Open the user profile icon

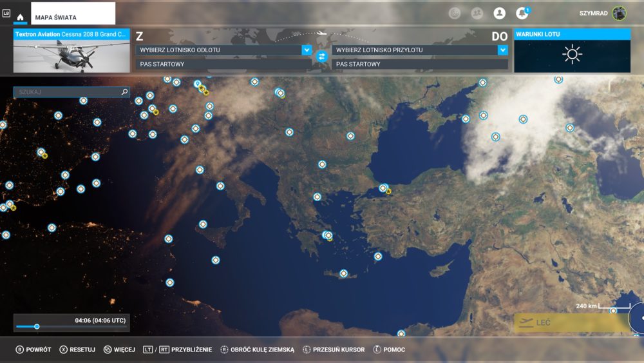coord(500,13)
